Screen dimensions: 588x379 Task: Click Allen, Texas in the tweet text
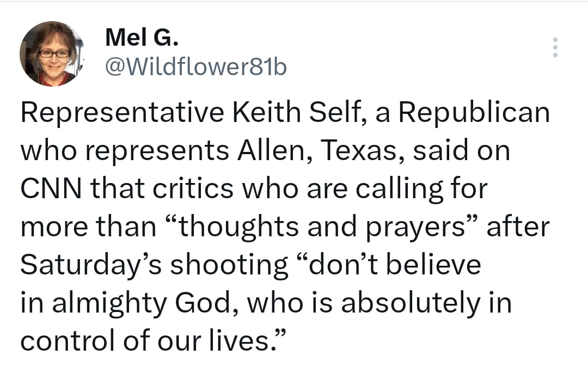(x=321, y=150)
